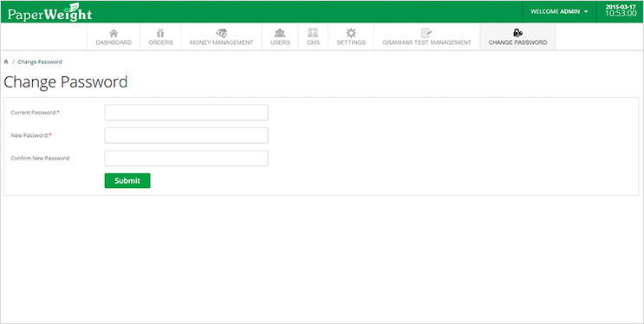Click the Money Management cash icon

click(221, 33)
